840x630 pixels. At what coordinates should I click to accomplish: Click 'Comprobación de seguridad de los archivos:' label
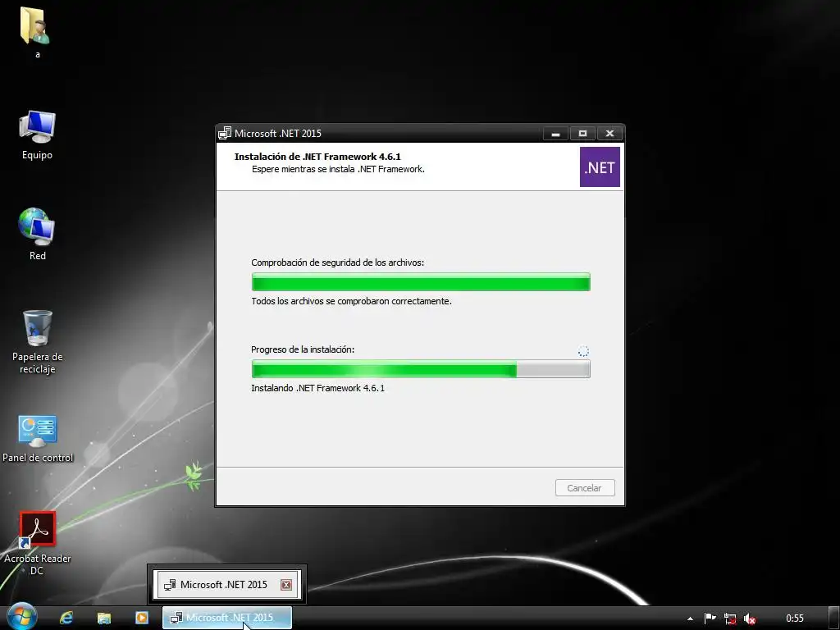pos(337,262)
